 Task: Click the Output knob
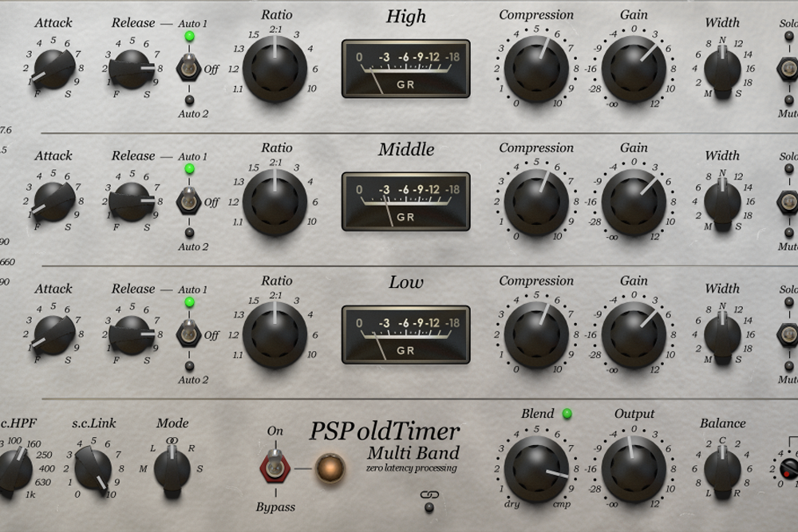(x=634, y=468)
